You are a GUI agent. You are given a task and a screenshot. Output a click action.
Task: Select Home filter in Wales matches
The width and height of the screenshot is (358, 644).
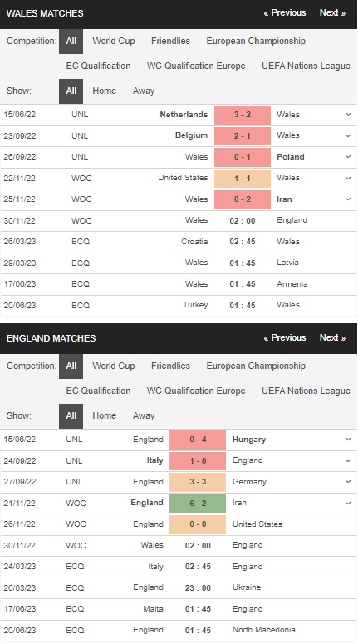click(105, 91)
